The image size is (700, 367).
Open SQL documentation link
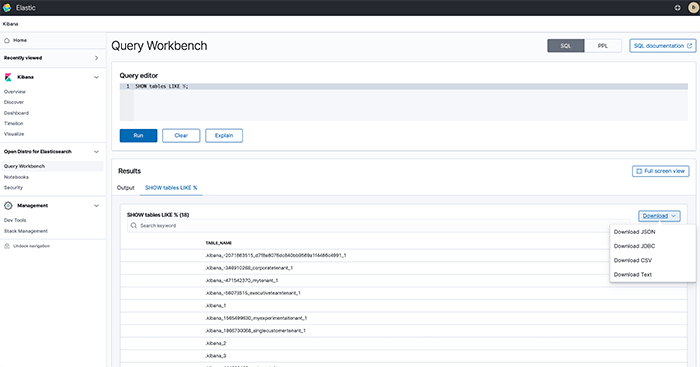tap(662, 46)
